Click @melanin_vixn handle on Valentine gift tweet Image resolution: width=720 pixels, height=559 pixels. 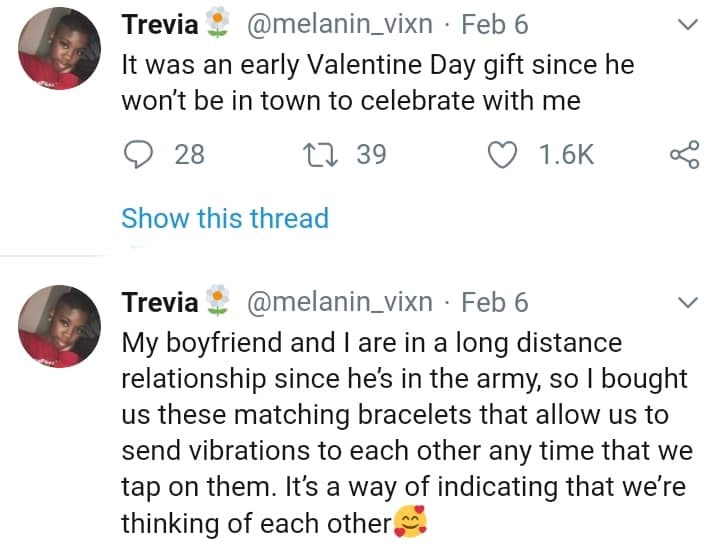click(x=338, y=25)
